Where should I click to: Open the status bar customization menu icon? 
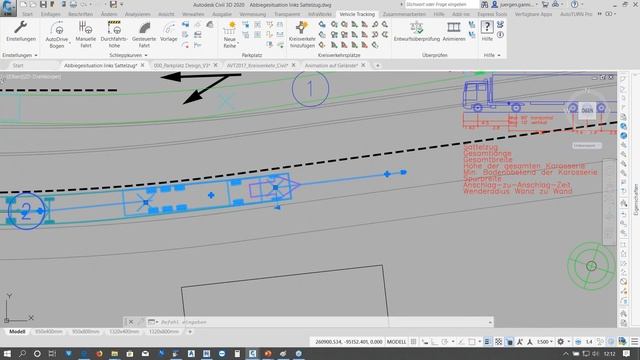point(635,342)
